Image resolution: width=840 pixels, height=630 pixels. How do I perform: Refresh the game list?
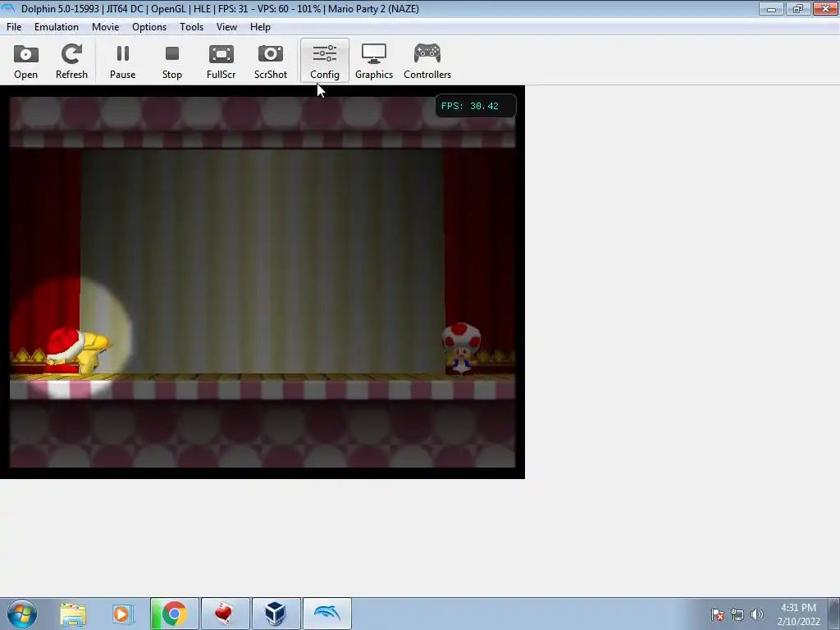71,61
